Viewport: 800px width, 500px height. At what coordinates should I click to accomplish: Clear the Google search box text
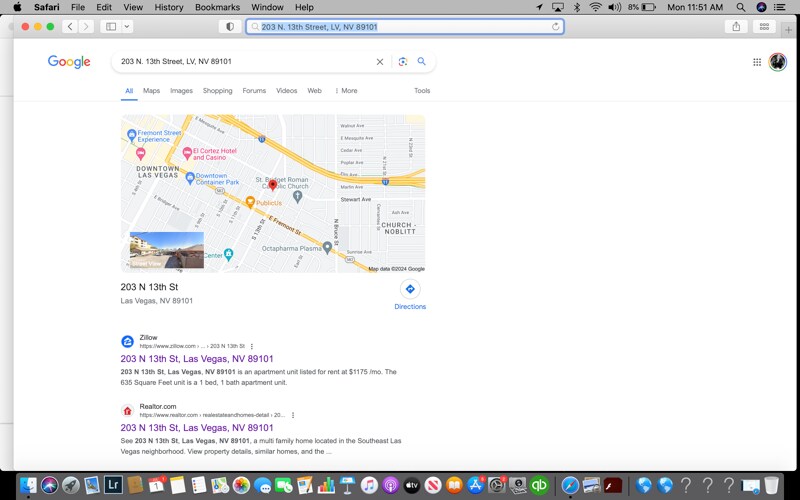click(379, 62)
